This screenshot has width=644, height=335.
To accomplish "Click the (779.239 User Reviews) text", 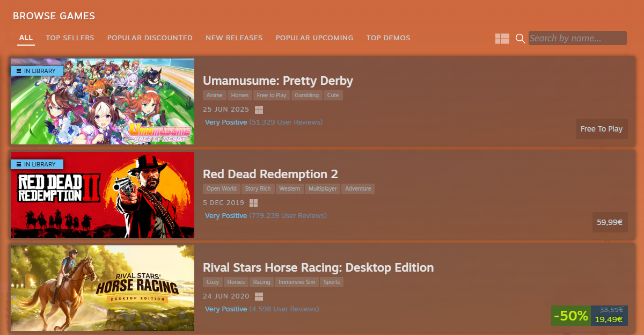I will point(288,216).
